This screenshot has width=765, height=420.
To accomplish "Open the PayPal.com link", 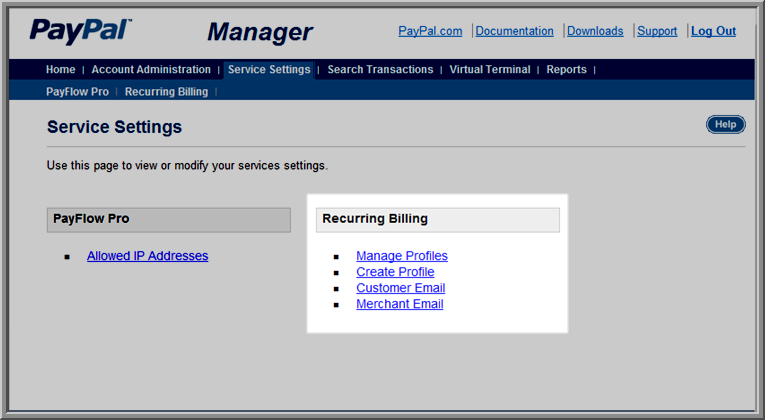I will (430, 31).
